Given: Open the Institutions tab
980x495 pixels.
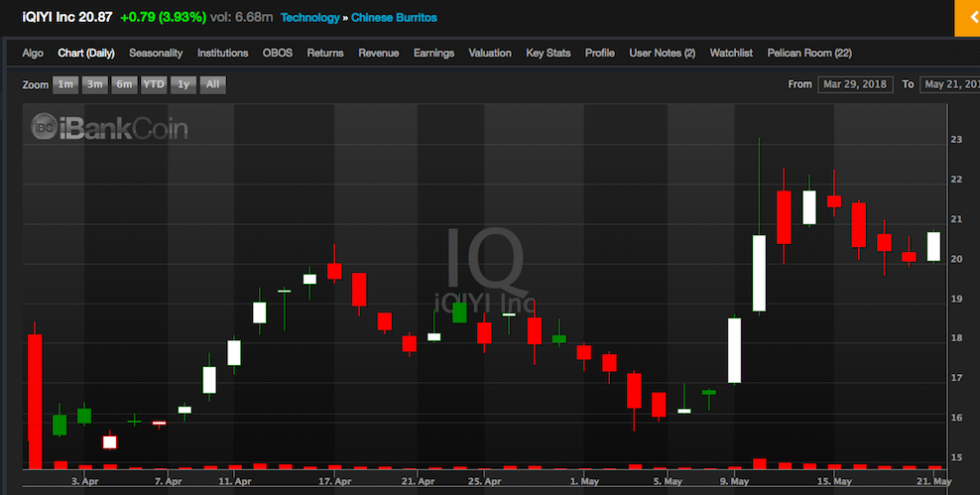Looking at the screenshot, I should 222,54.
